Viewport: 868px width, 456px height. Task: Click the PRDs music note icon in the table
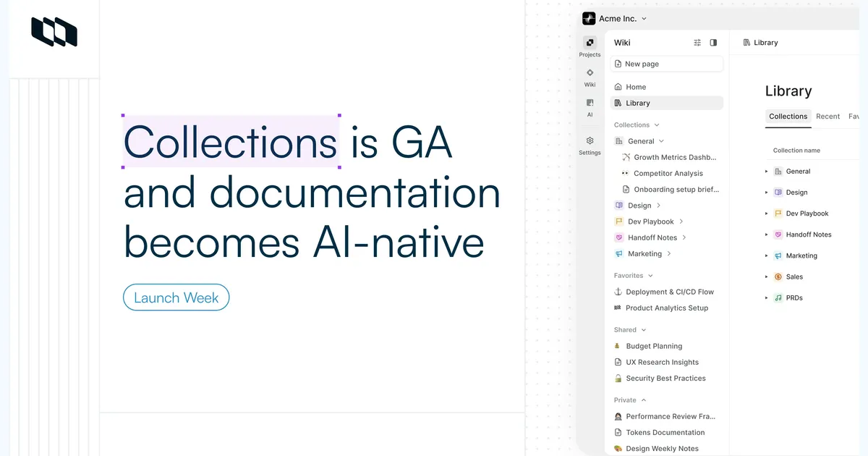tap(778, 297)
